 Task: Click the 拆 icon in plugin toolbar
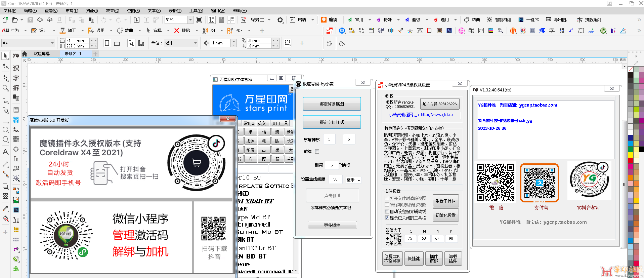coord(613,31)
